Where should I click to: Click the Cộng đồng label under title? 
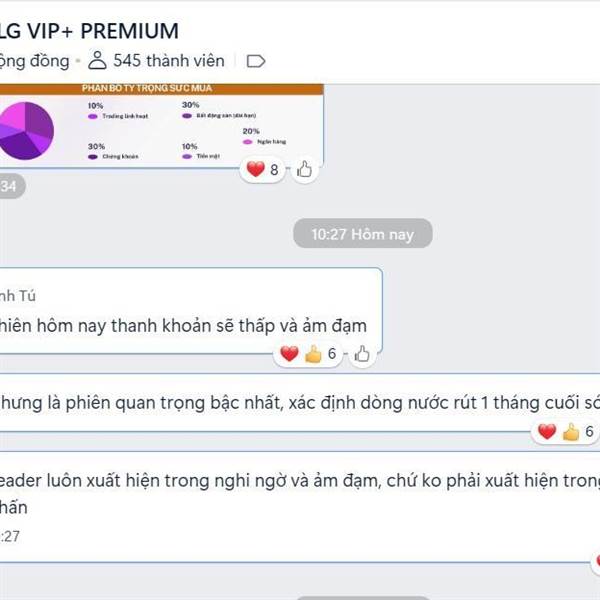click(x=34, y=61)
